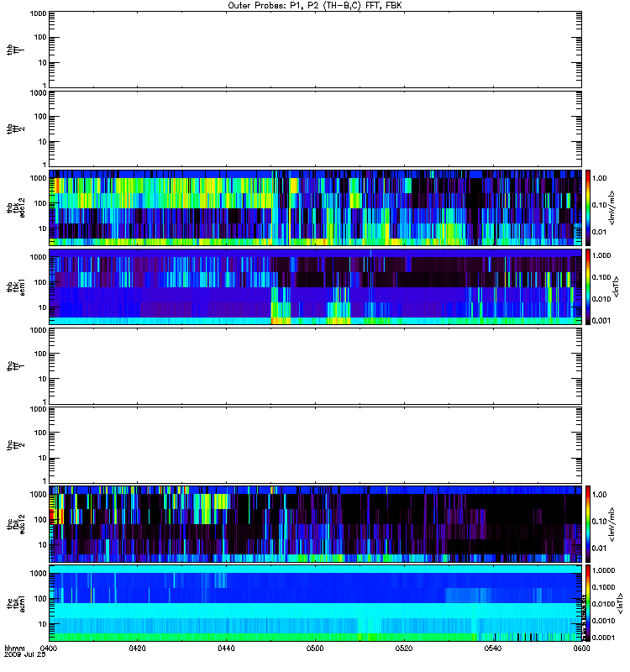Click the '<|nT|>' unit label of thc scm1
The height and width of the screenshot is (672, 630).
621,603
